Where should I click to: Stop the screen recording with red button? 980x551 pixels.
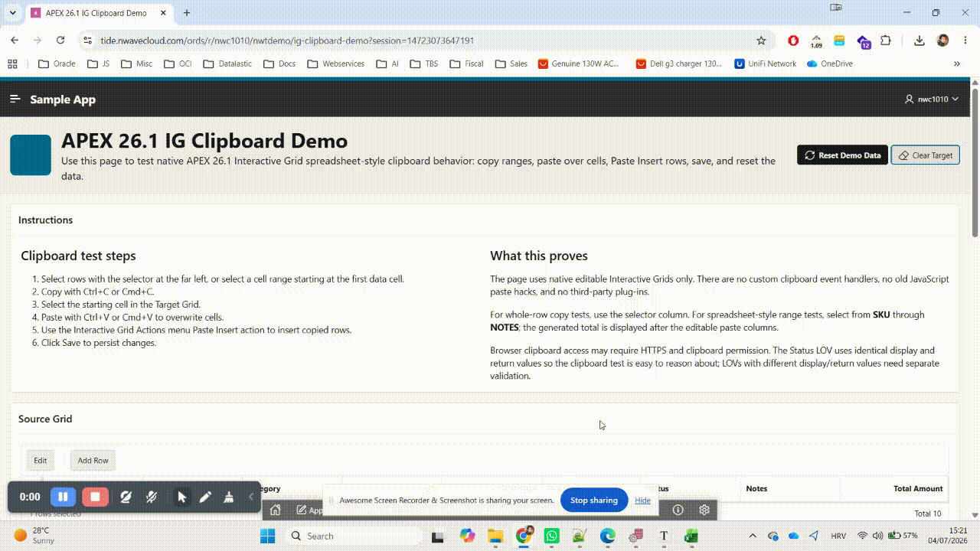(x=95, y=497)
